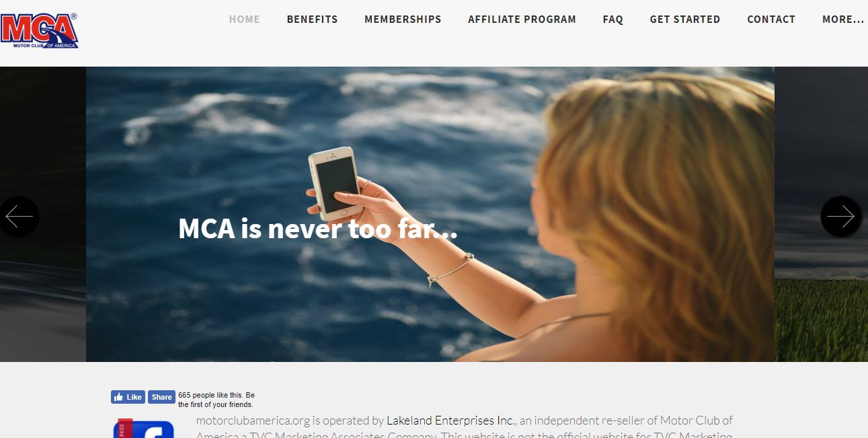Open the Home menu item
868x438 pixels.
(x=245, y=20)
